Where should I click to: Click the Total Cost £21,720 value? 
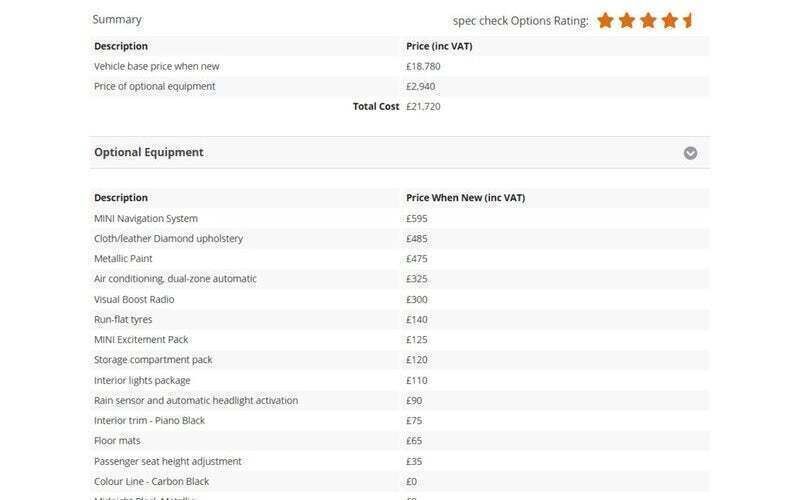pos(423,107)
